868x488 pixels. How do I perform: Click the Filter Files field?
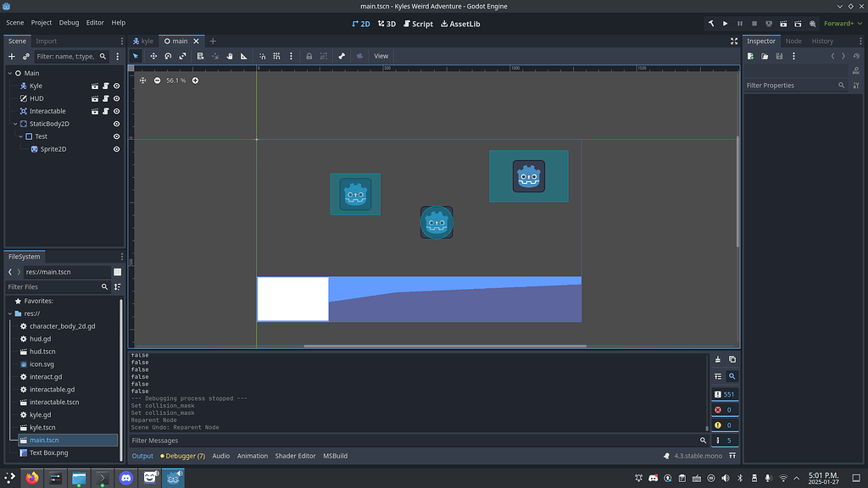click(57, 286)
